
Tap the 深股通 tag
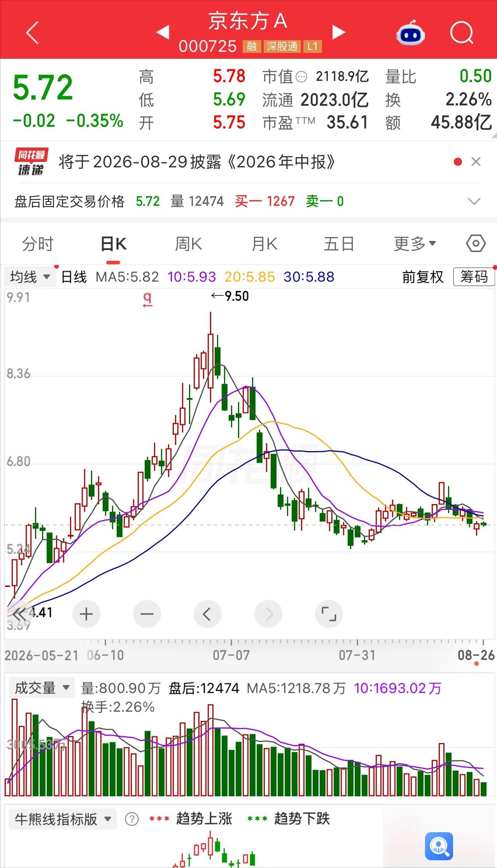pos(282,47)
